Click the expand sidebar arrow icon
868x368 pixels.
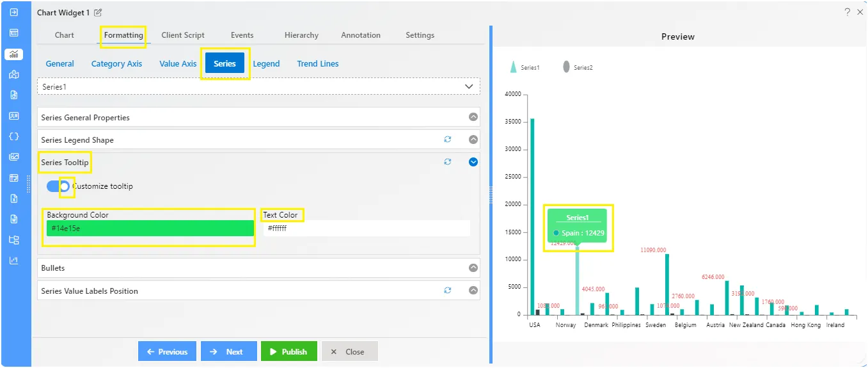[14, 12]
